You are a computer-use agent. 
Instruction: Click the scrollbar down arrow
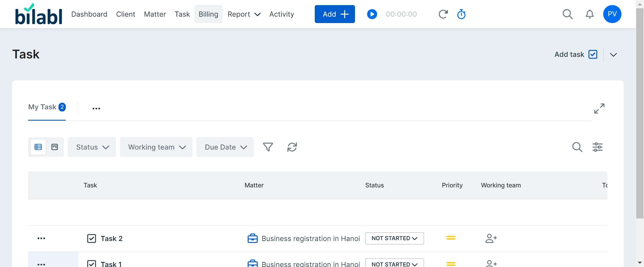[x=640, y=263]
